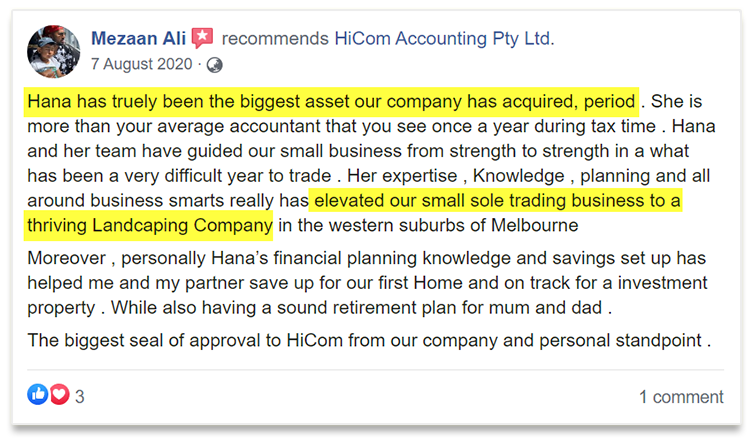The height and width of the screenshot is (442, 750).
Task: Click the globe public audience icon
Action: 214,66
